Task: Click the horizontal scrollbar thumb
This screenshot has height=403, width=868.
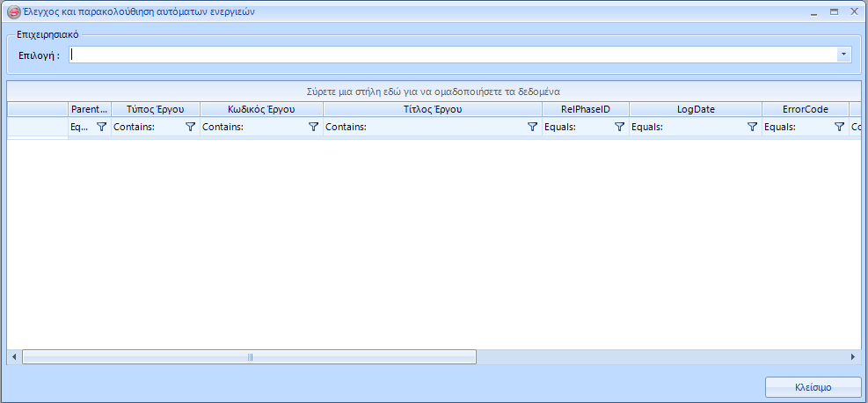Action: (x=249, y=357)
